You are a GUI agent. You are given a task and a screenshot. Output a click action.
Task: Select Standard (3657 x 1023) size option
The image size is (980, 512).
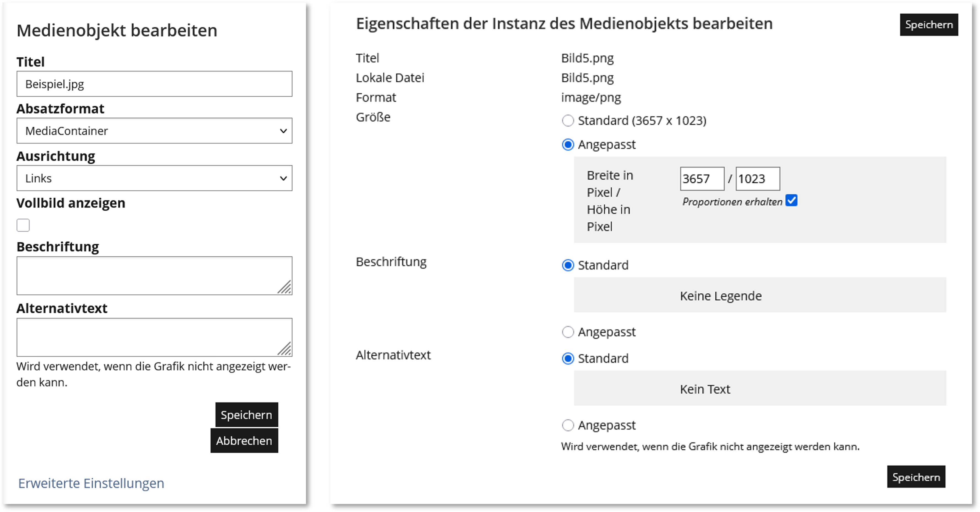pyautogui.click(x=568, y=121)
